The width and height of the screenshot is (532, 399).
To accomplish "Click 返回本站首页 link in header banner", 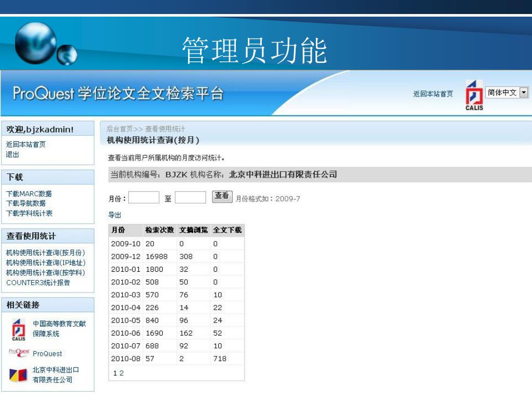I will [433, 94].
